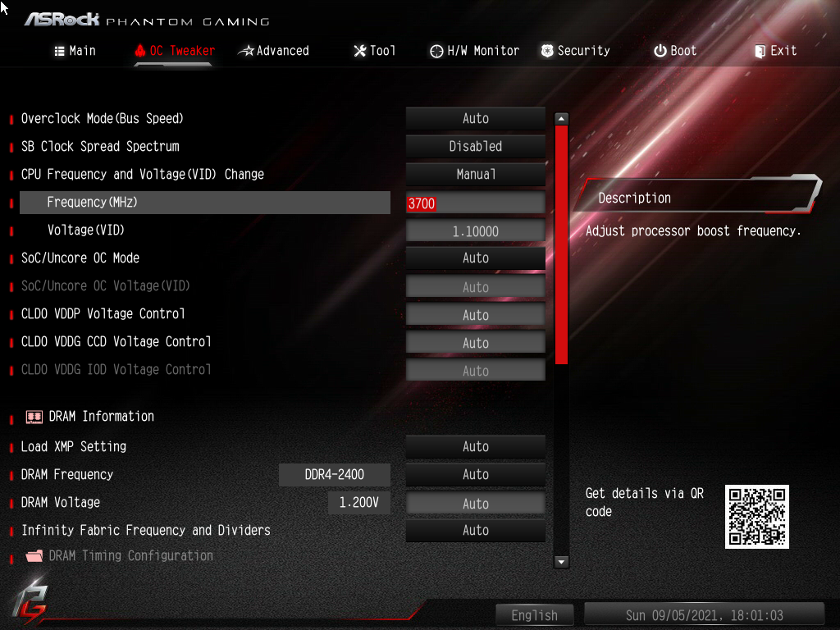Viewport: 840px width, 630px height.
Task: Click the Security gear icon
Action: point(546,50)
